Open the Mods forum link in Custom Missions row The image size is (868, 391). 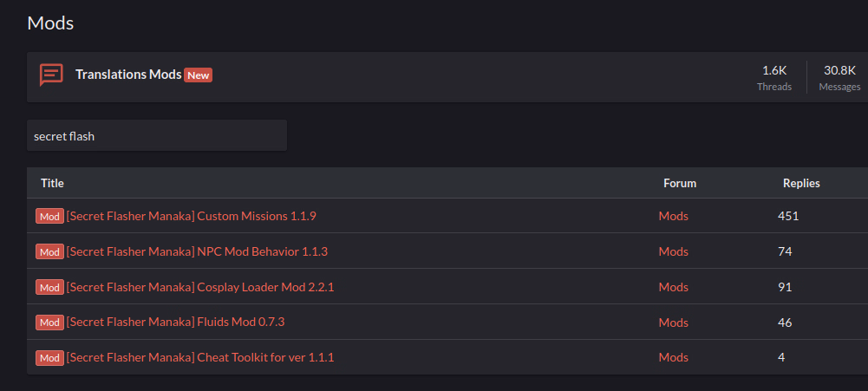pyautogui.click(x=674, y=216)
